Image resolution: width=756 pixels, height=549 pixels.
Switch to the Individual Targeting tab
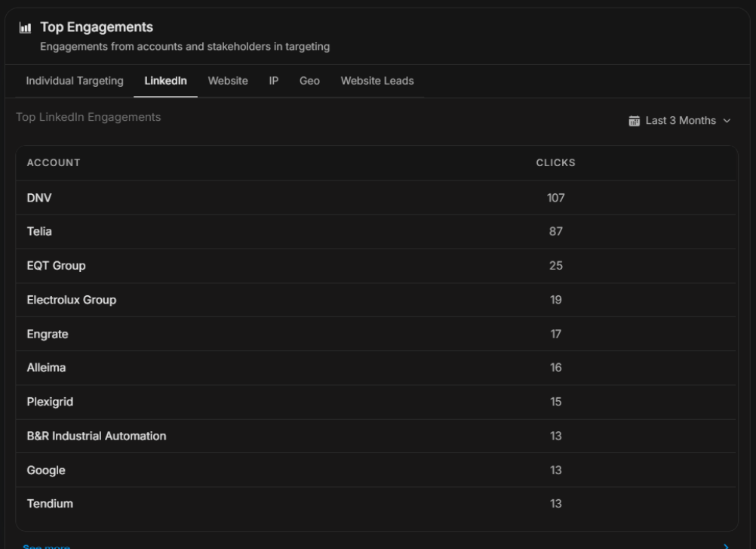tap(75, 81)
